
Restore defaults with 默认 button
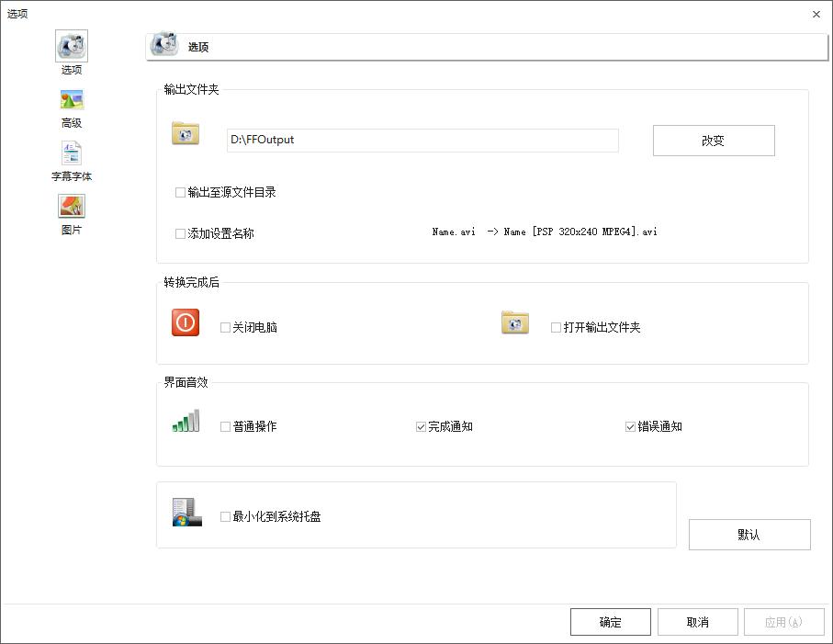[749, 535]
